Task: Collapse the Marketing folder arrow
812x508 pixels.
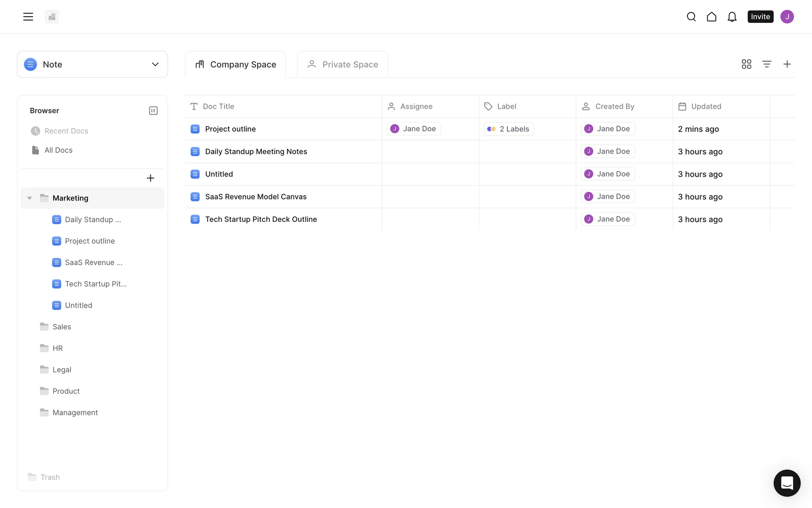Action: [30, 198]
